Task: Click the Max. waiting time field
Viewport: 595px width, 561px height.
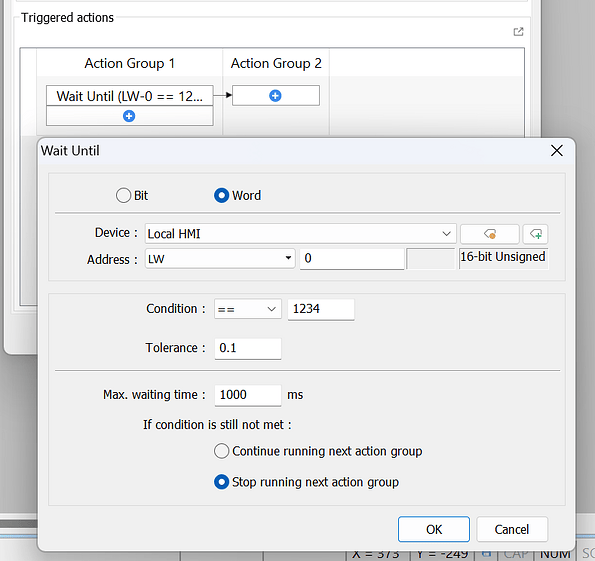Action: (248, 395)
